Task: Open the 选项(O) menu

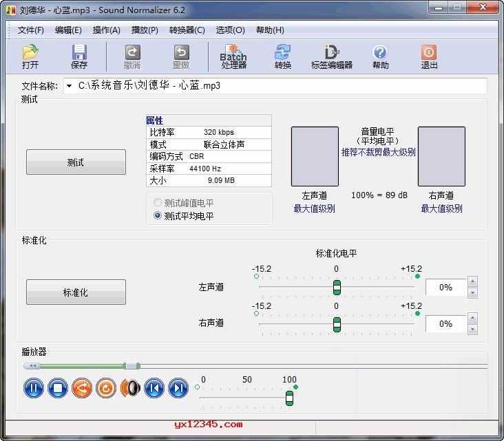Action: point(230,30)
